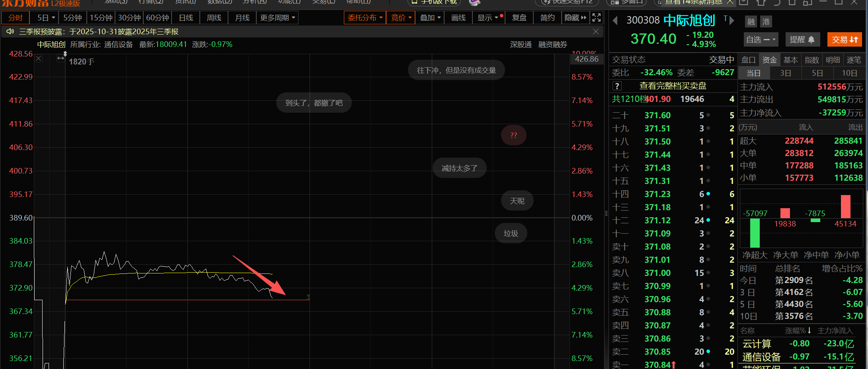Select 当日 fund flow period

[754, 73]
